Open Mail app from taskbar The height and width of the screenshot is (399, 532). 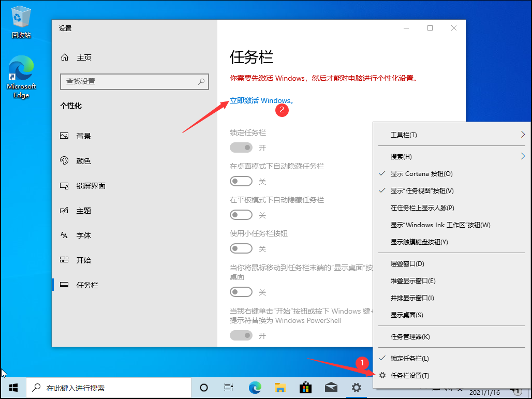pyautogui.click(x=331, y=388)
